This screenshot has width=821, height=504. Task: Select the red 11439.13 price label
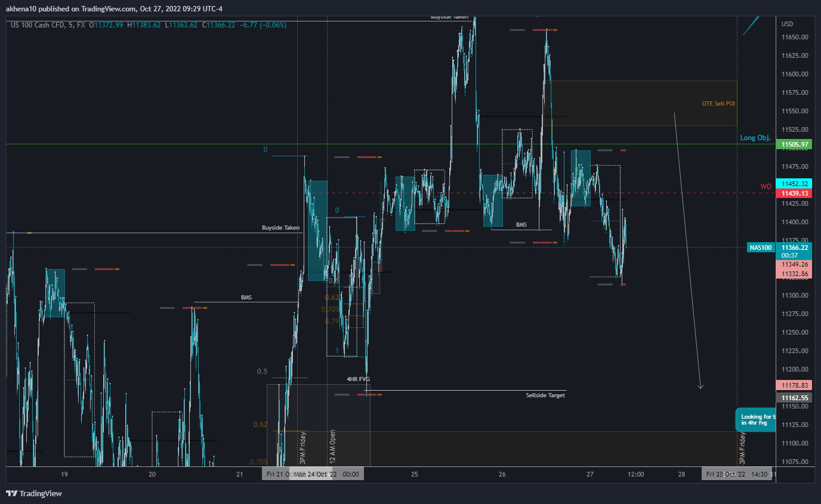coord(794,193)
